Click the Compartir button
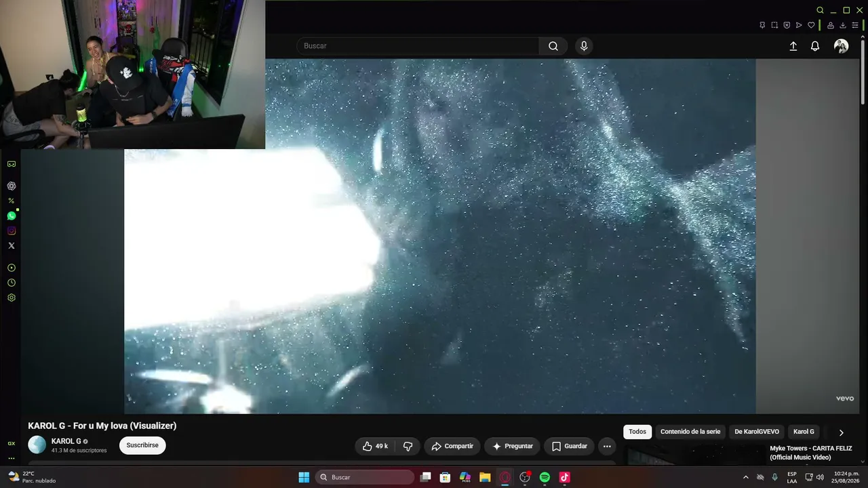868x488 pixels. pyautogui.click(x=452, y=446)
